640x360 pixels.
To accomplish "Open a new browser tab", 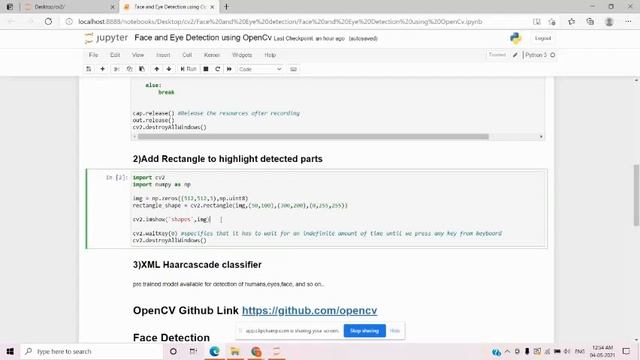I will tap(226, 7).
